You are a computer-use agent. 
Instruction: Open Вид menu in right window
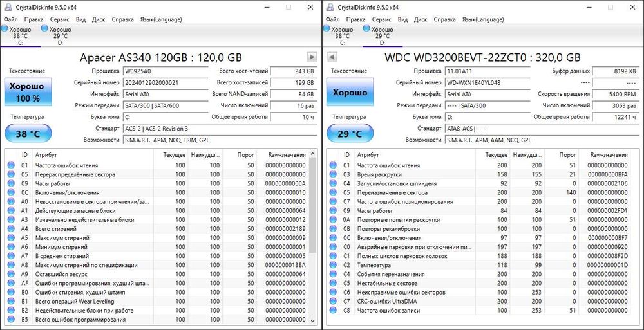(402, 19)
